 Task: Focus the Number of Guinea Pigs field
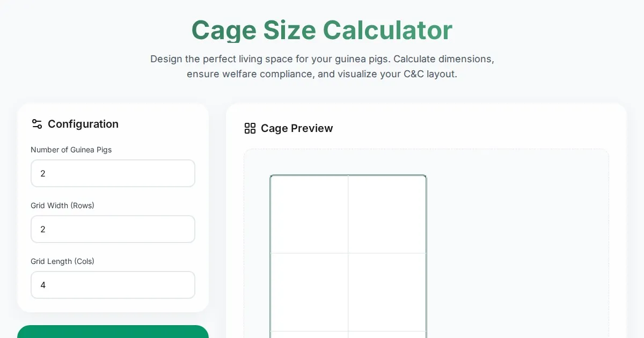click(113, 173)
